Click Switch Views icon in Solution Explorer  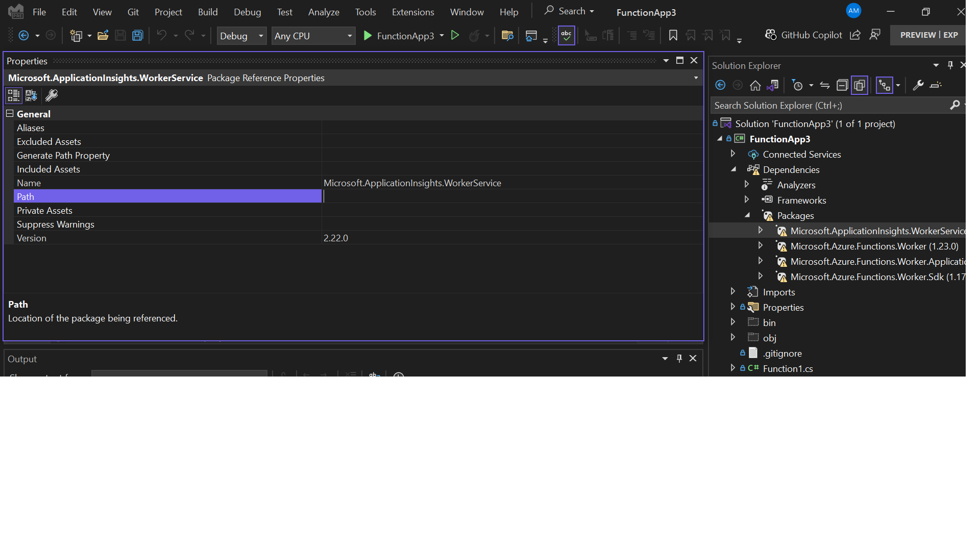pyautogui.click(x=773, y=85)
